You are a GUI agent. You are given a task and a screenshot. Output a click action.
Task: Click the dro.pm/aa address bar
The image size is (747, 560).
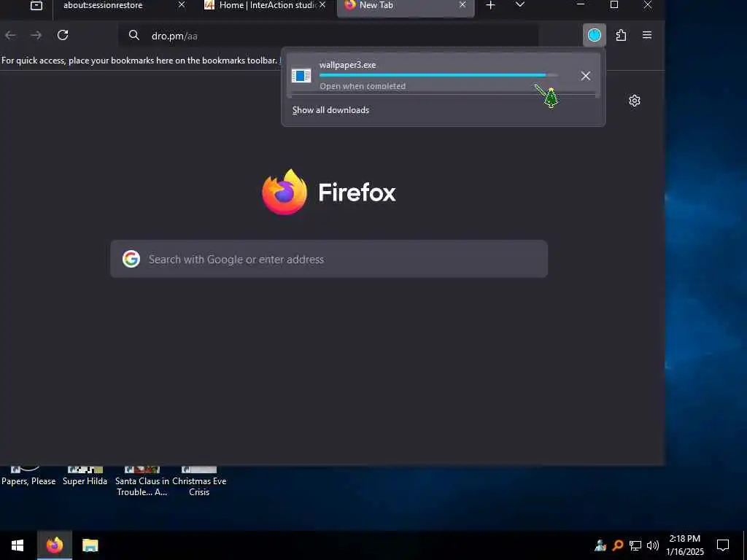pyautogui.click(x=329, y=35)
